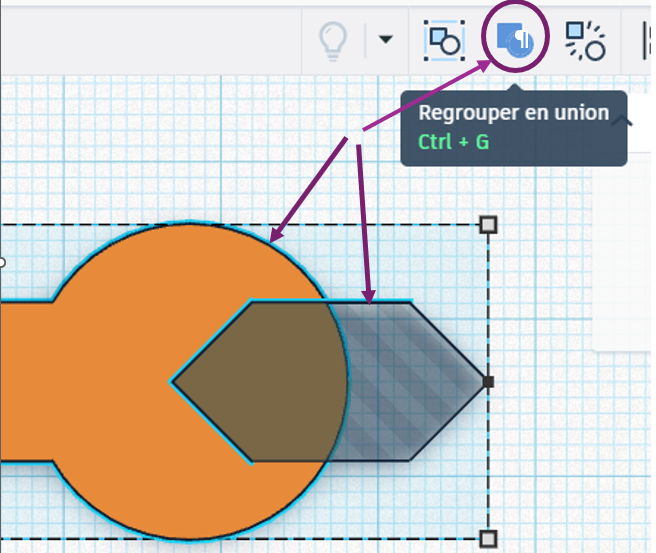This screenshot has height=553, width=656.
Task: Click the green Ctrl + G shortcut text
Action: pos(454,142)
